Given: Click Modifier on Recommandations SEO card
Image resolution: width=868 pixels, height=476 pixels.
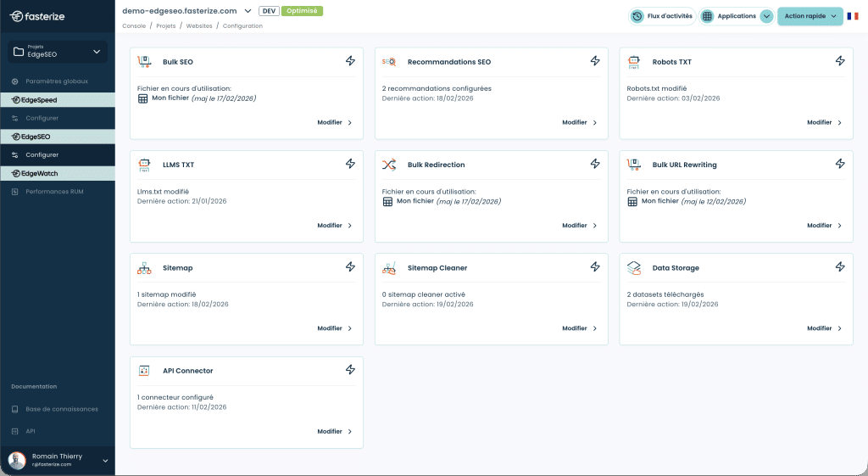Looking at the screenshot, I should pyautogui.click(x=579, y=123).
